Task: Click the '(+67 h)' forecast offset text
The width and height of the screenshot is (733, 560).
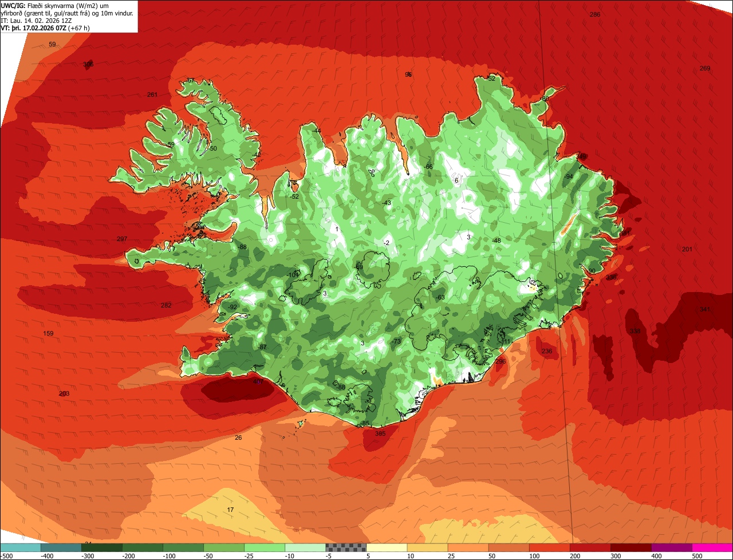Action: click(x=79, y=27)
